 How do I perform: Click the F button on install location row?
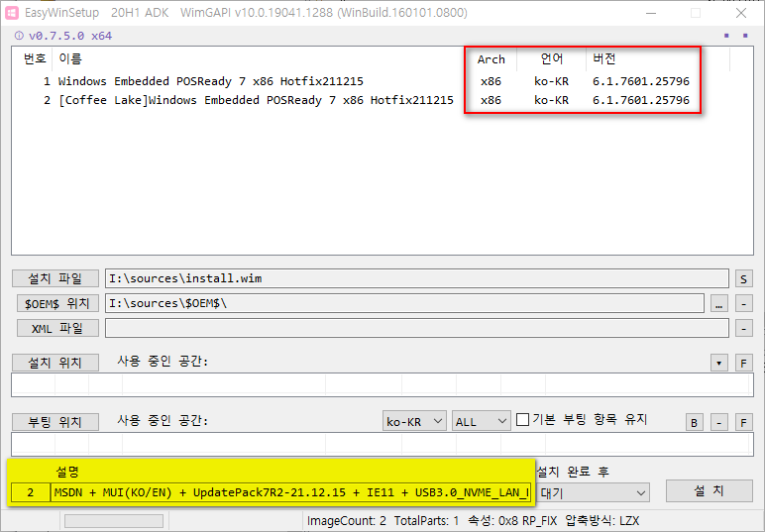pos(743,363)
